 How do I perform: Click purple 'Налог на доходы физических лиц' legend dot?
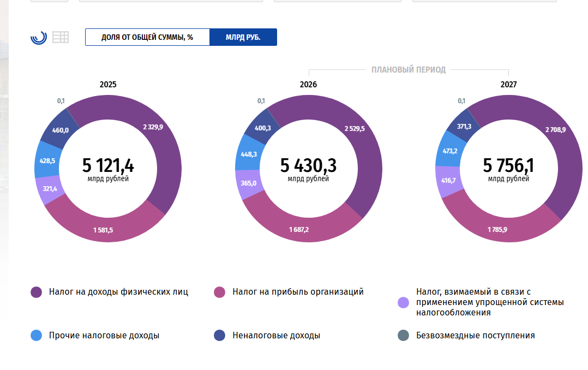(37, 292)
